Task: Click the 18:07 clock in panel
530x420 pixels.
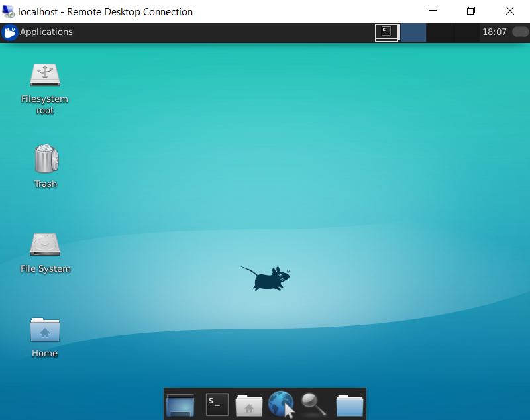Action: coord(494,32)
